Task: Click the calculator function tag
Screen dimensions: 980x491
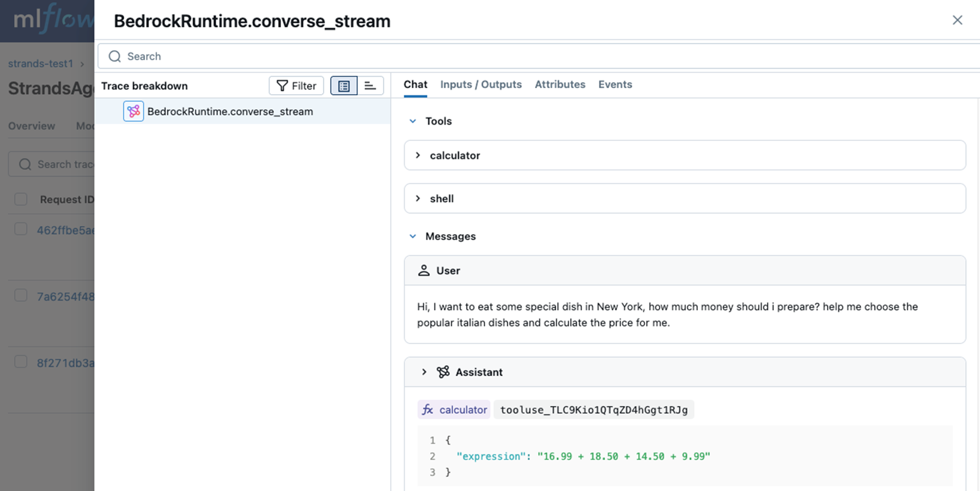Action: point(454,410)
